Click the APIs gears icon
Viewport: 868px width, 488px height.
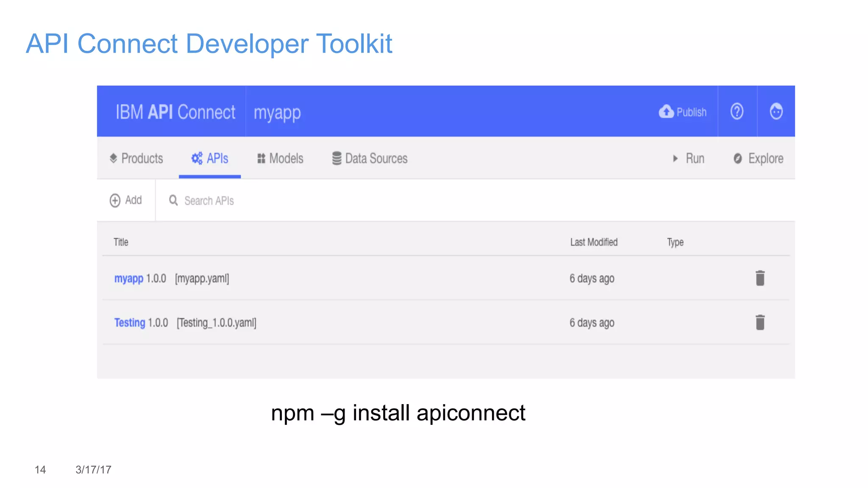pos(197,158)
